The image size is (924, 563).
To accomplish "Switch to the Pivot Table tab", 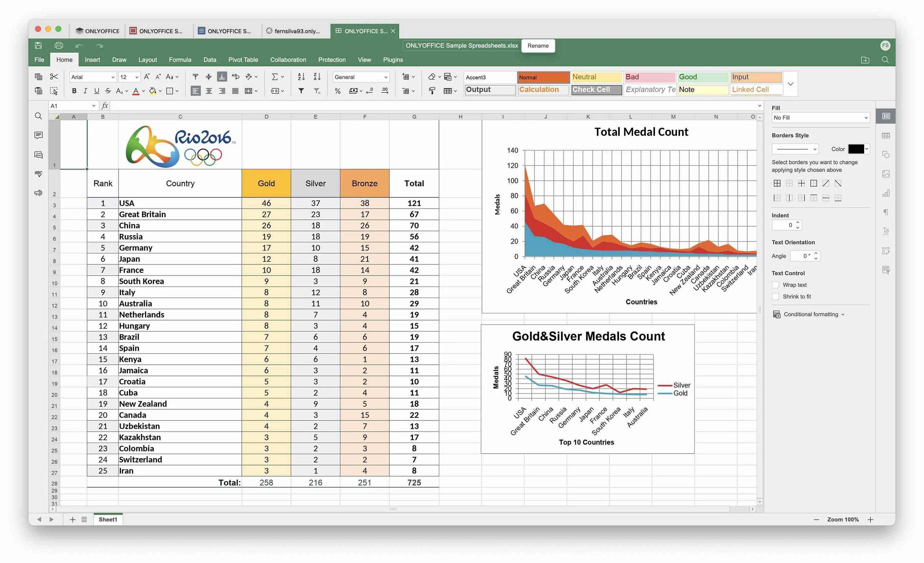I will [x=243, y=60].
